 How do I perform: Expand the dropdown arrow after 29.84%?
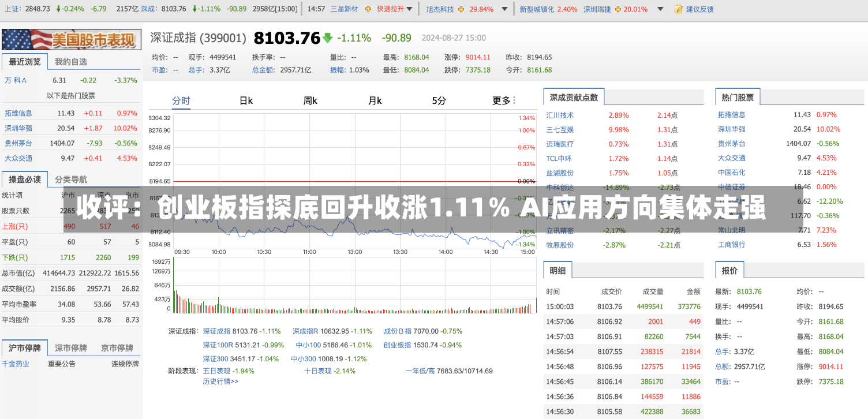tap(505, 9)
